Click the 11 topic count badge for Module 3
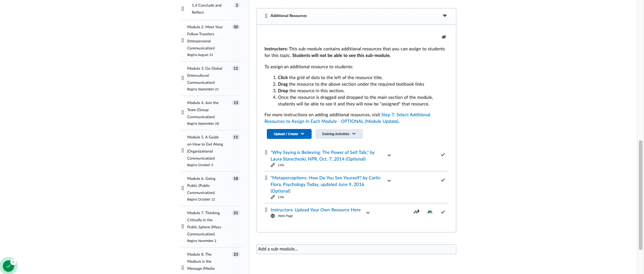This screenshot has width=644, height=274. click(236, 68)
